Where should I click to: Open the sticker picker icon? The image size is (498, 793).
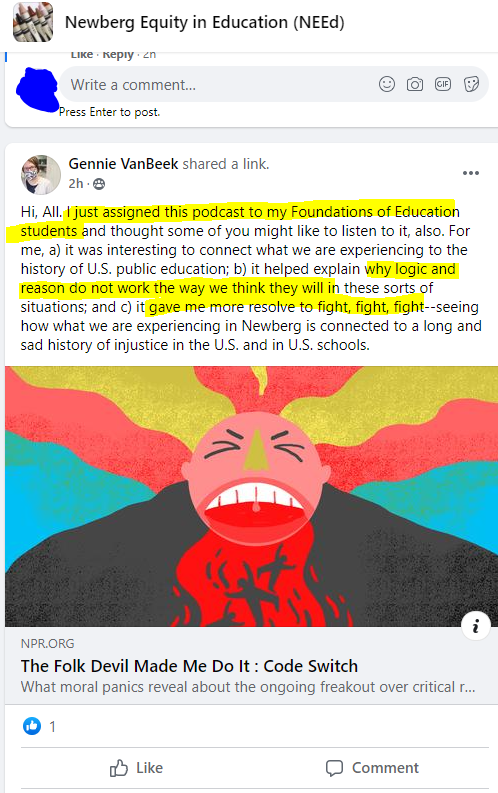point(471,84)
